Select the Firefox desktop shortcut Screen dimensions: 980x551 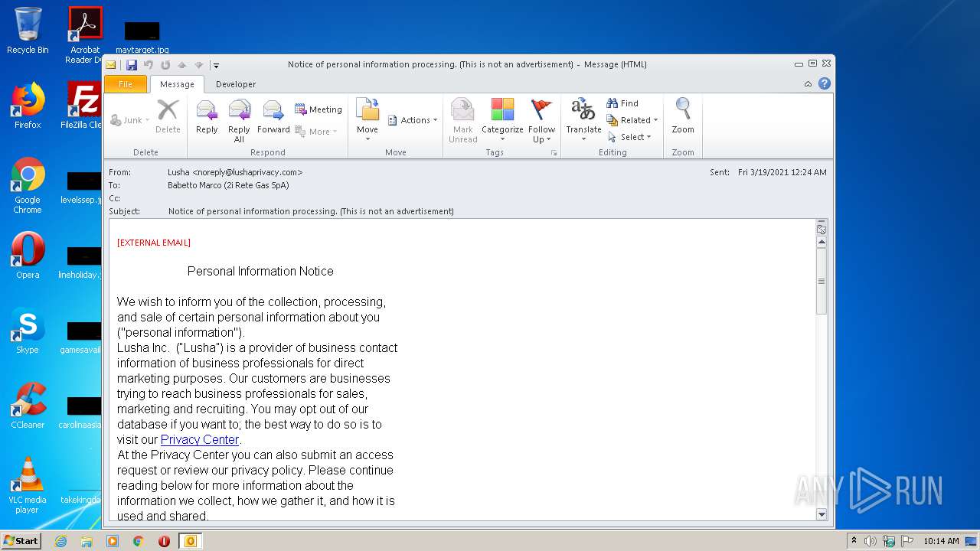point(28,106)
